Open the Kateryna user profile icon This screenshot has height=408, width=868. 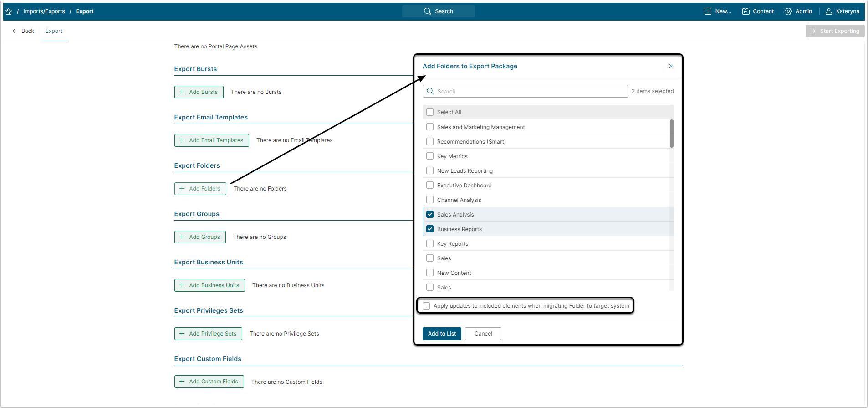tap(829, 11)
